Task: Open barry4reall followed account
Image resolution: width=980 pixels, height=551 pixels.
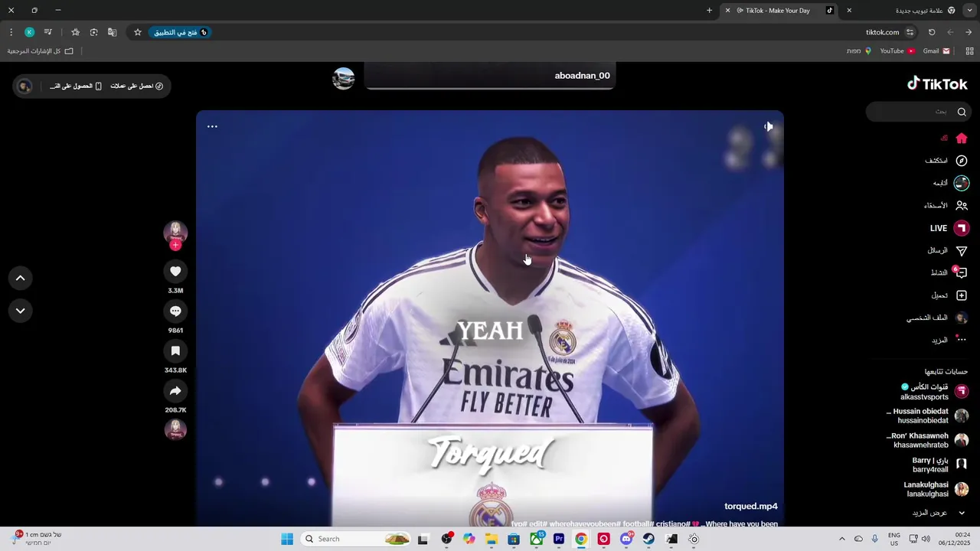Action: click(x=940, y=465)
